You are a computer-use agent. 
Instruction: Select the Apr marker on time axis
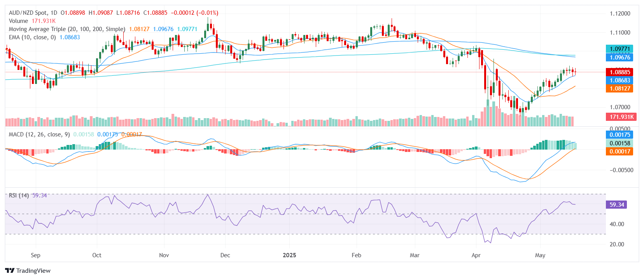476,255
